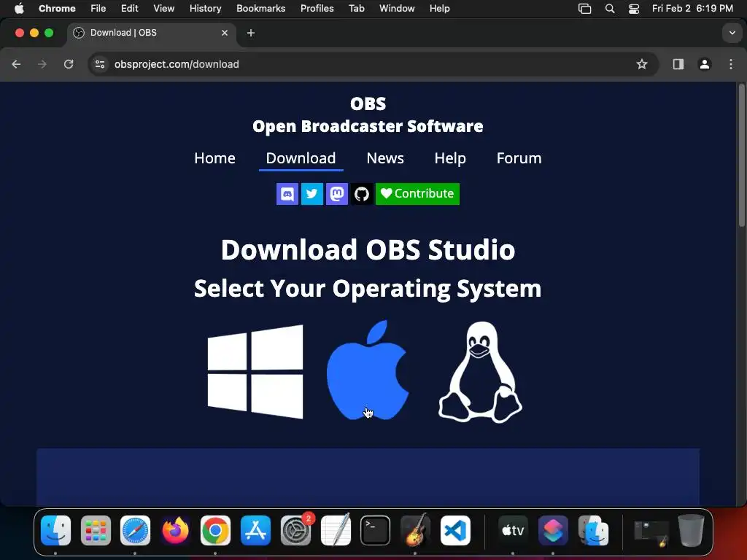The height and width of the screenshot is (560, 747).
Task: Bookmark this page with the star icon
Action: 642,64
